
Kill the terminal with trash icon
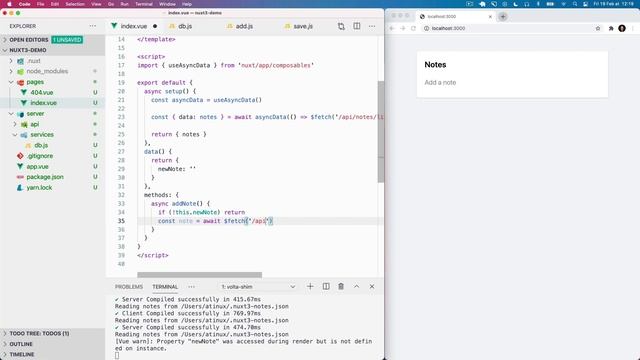341,287
